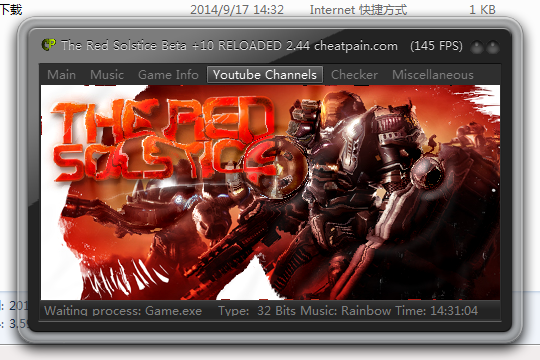Open the Miscellaneous tab
This screenshot has width=540, height=360.
[433, 75]
